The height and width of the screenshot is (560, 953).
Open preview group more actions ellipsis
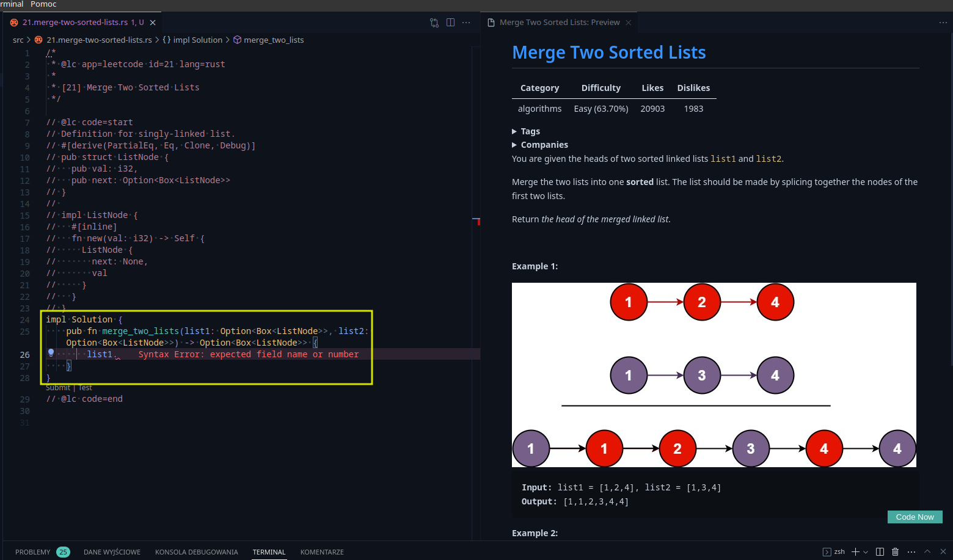pos(943,23)
